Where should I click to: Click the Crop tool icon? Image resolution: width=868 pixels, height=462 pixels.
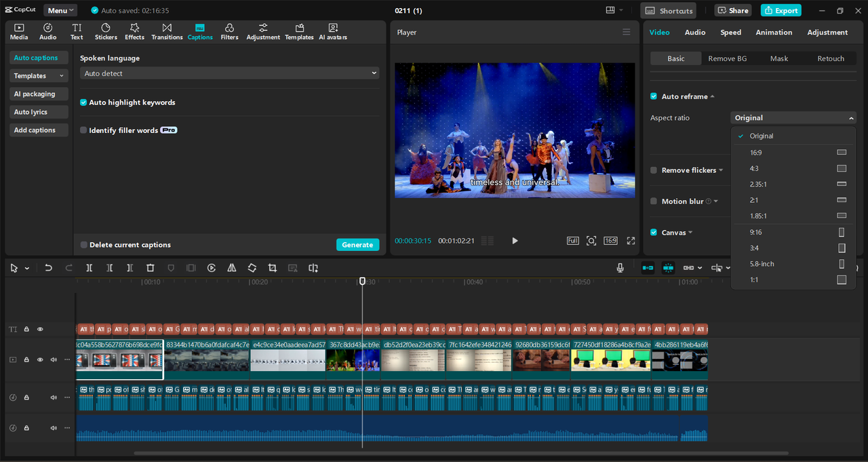tap(272, 268)
